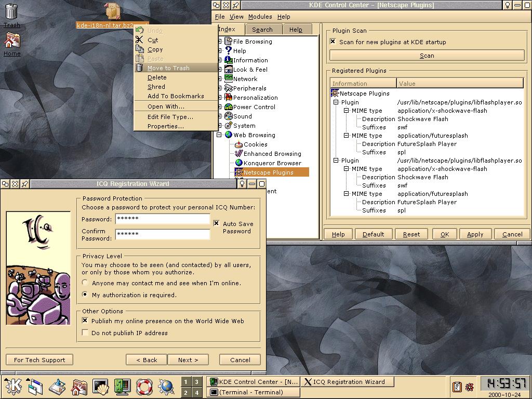Click Back in ICQ Registration Wizard
This screenshot has width=532, height=399.
click(147, 360)
